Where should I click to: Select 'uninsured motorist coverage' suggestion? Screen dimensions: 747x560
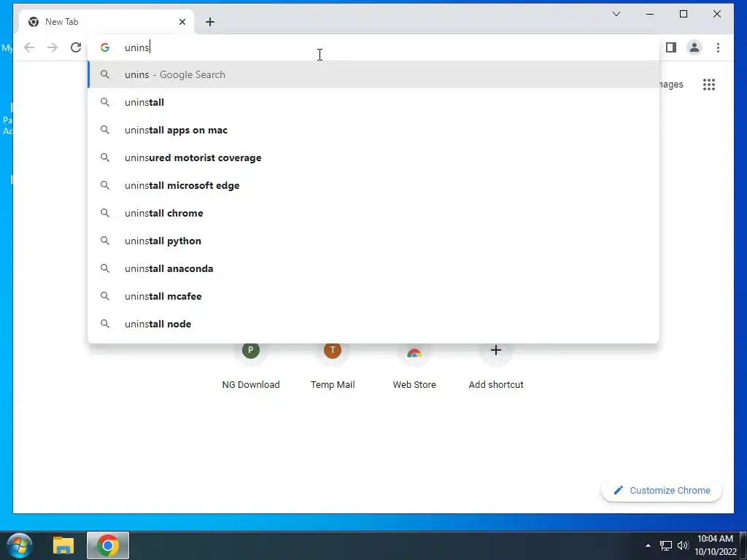pos(374,157)
